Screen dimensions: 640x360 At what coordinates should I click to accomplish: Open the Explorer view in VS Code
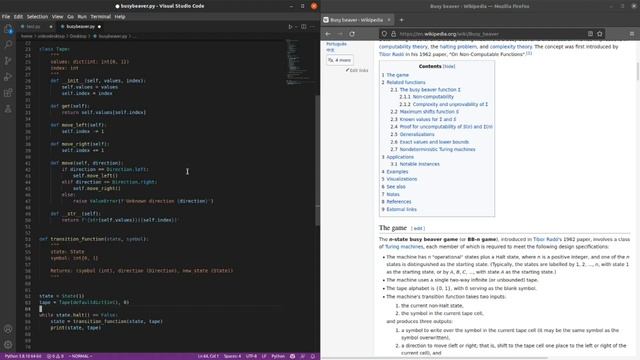click(8, 29)
